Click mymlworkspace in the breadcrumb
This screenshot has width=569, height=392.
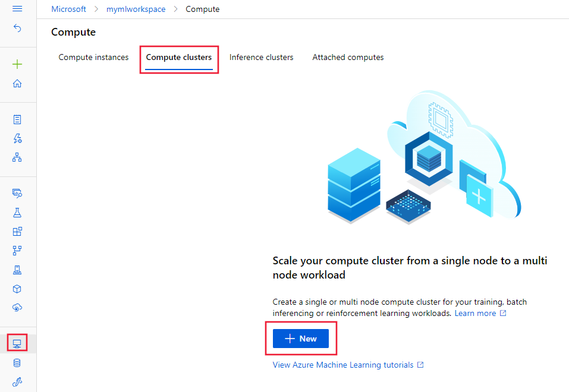coord(136,9)
